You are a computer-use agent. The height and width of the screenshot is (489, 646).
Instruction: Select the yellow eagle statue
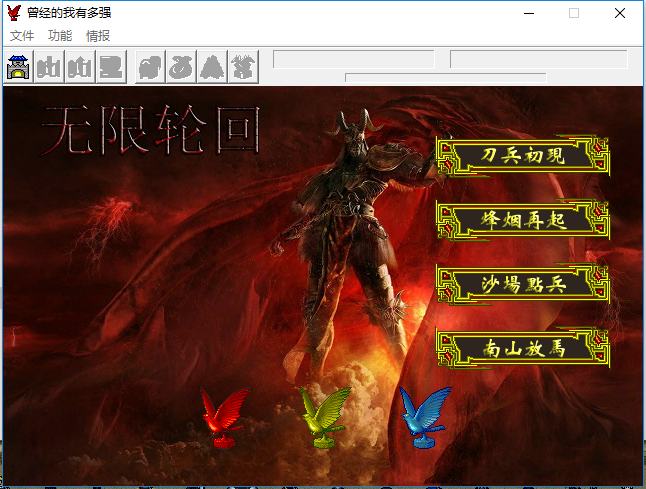[325, 417]
